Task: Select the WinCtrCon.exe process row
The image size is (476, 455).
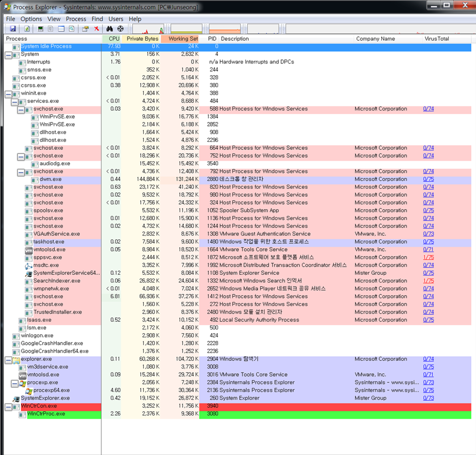Action: pyautogui.click(x=238, y=406)
